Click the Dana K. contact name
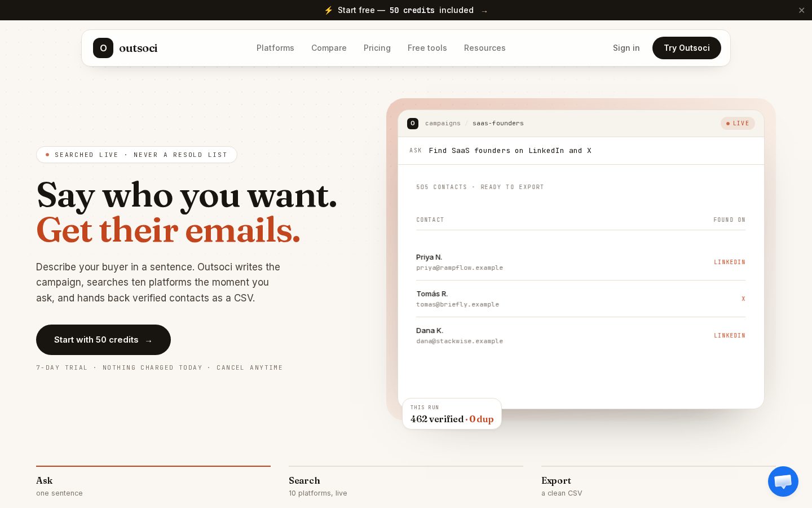 430,331
